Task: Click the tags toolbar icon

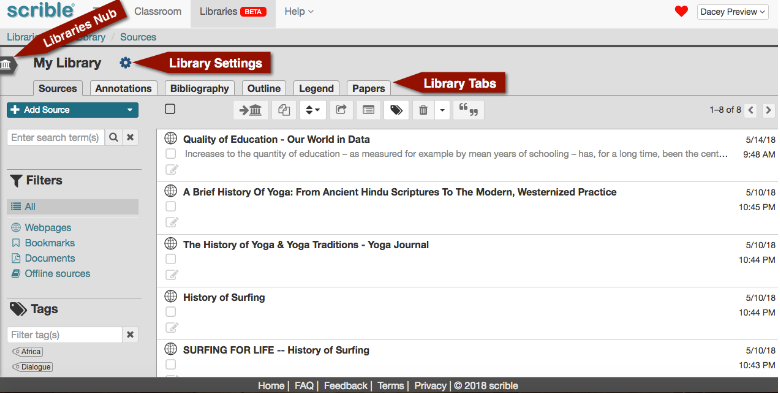Action: (396, 110)
